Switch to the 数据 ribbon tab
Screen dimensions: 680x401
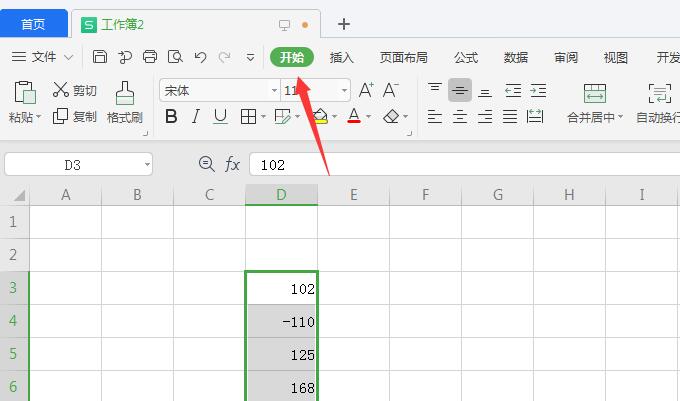click(516, 57)
